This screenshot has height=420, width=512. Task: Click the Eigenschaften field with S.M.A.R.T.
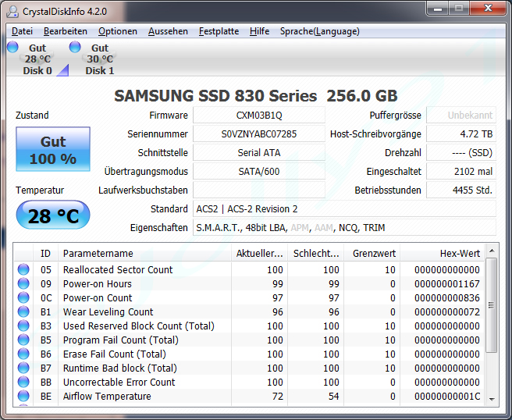coord(344,228)
